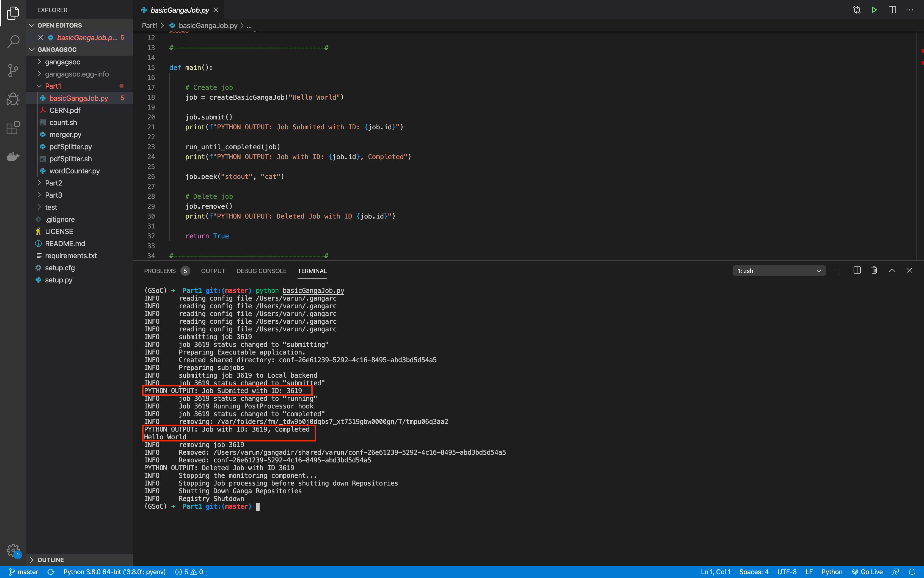Viewport: 924px width, 578px height.
Task: Click basicGangaJob.py link in terminal command
Action: 313,291
